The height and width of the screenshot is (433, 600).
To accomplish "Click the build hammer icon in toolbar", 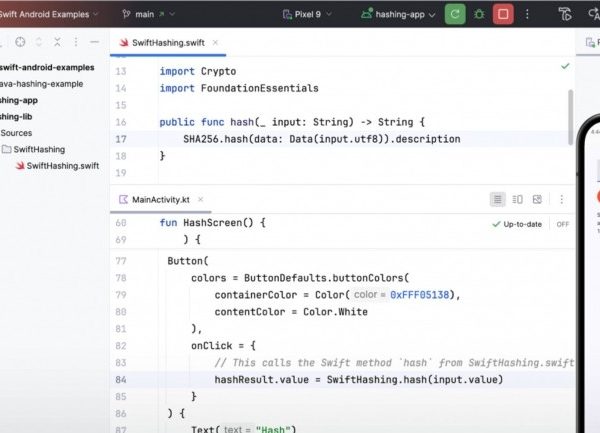I will [565, 15].
